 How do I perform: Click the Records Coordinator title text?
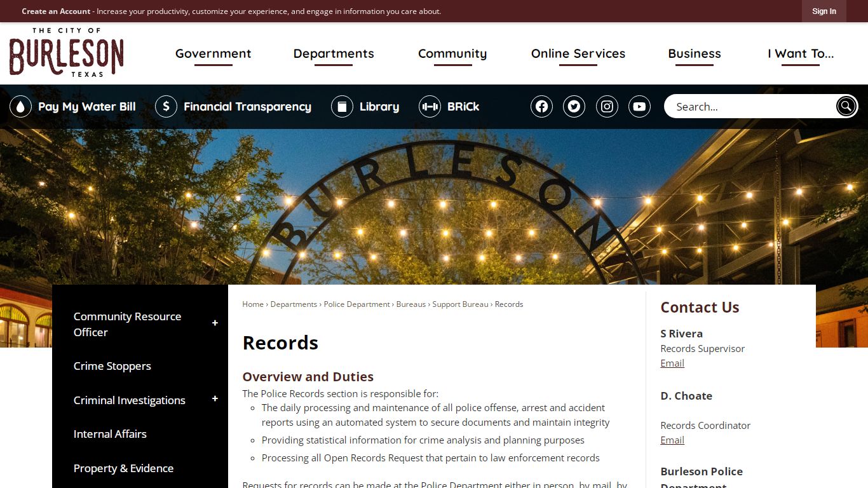tap(705, 426)
